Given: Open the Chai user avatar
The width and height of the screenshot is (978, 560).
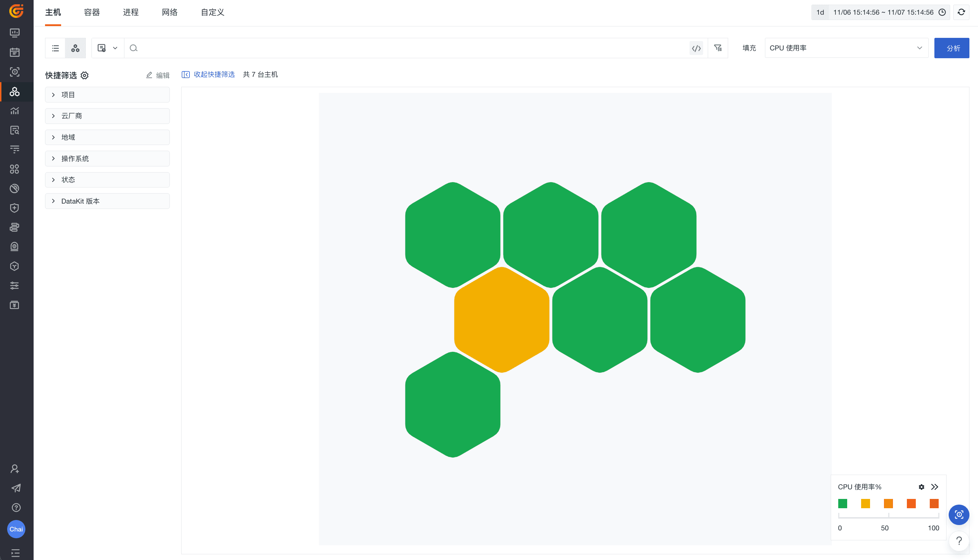Looking at the screenshot, I should pos(16,529).
